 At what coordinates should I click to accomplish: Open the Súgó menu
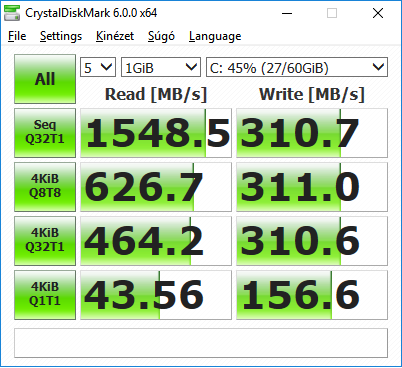click(161, 36)
